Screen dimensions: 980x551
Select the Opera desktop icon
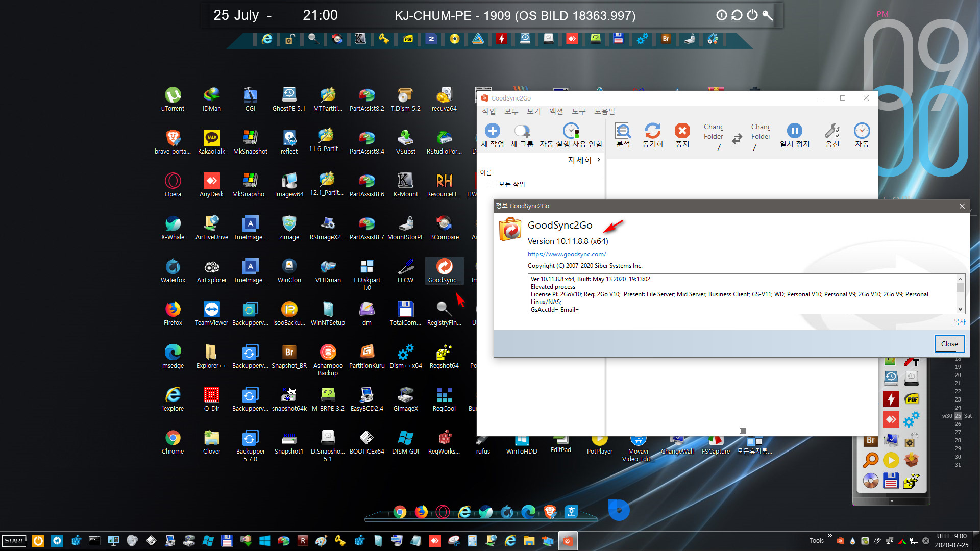point(173,185)
